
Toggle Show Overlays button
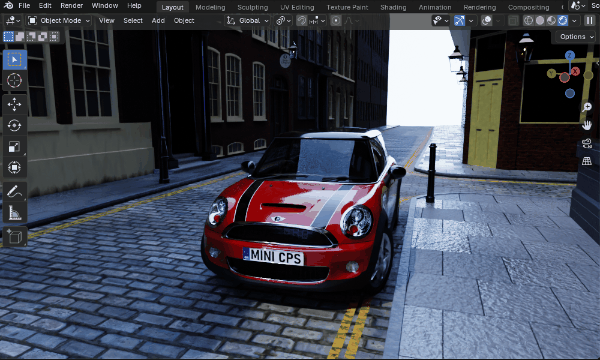pos(486,21)
